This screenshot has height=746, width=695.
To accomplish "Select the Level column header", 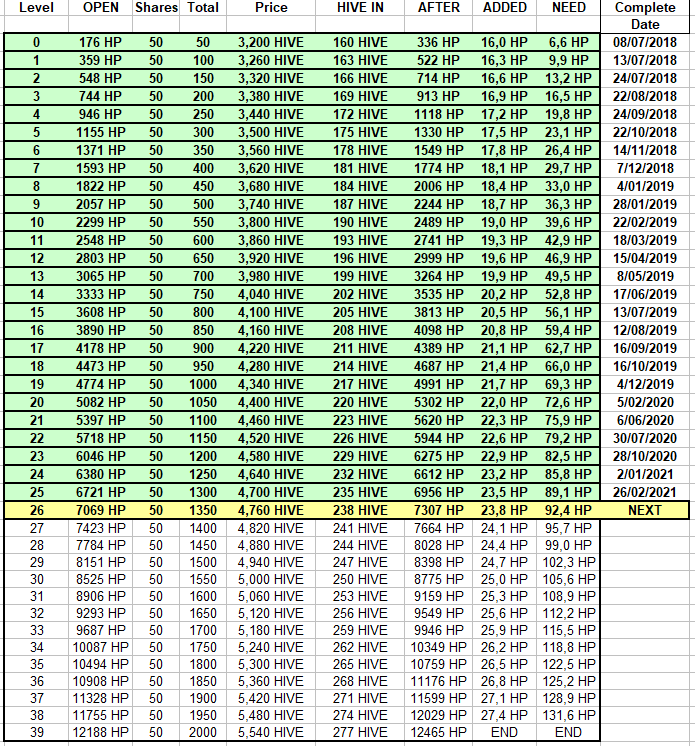I will 36,8.
